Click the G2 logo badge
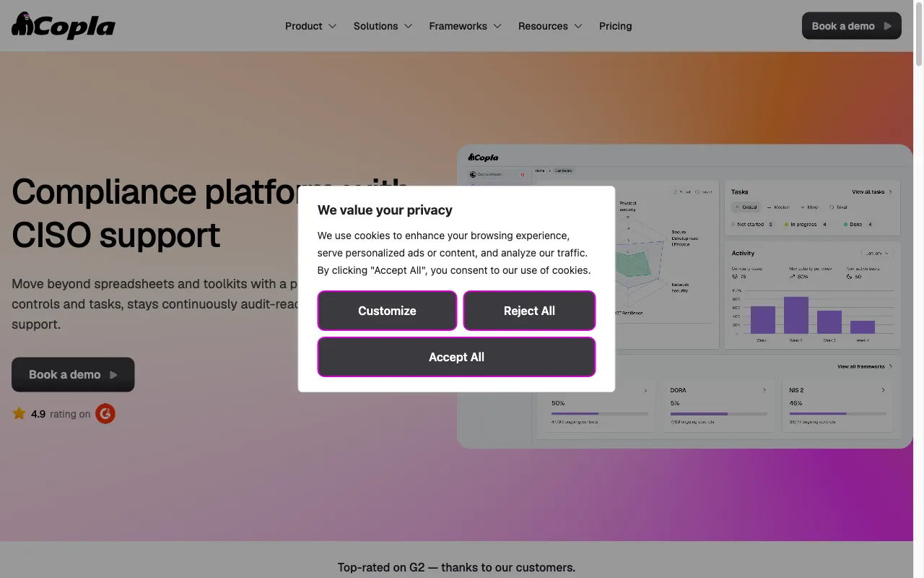Viewport: 924px width, 578px height. click(x=105, y=414)
